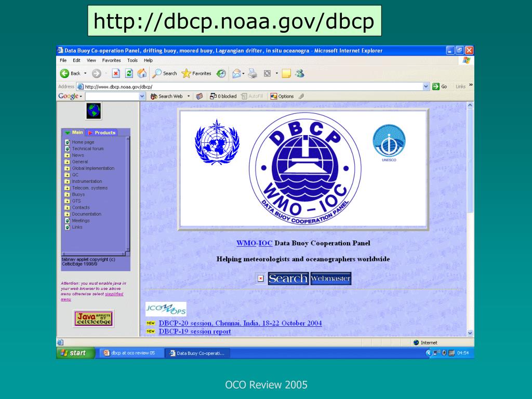The image size is (532, 399).
Task: Stop page loading with the red X icon
Action: coord(116,73)
